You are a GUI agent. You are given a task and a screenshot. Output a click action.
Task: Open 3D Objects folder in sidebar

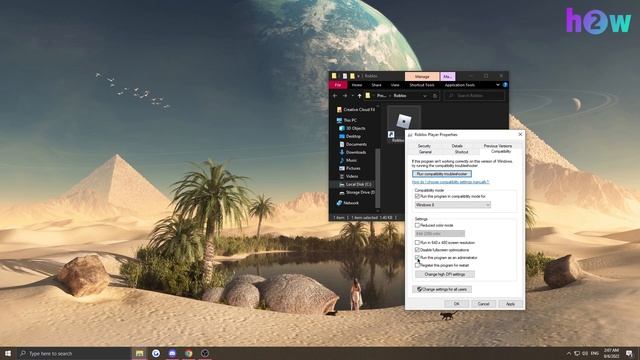352,128
